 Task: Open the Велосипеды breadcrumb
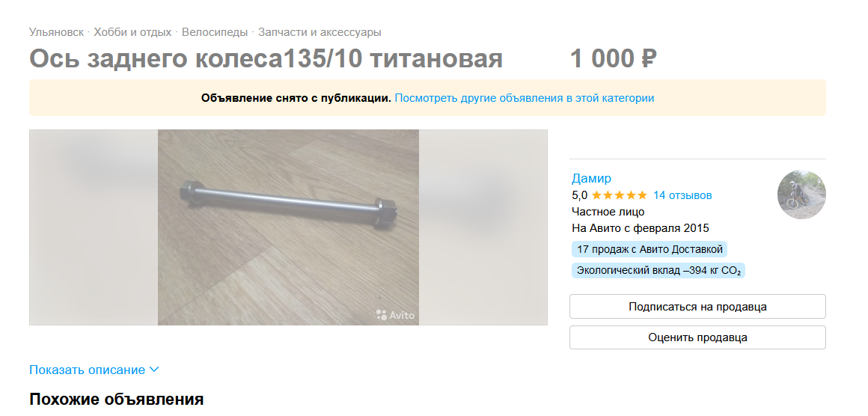click(x=215, y=32)
